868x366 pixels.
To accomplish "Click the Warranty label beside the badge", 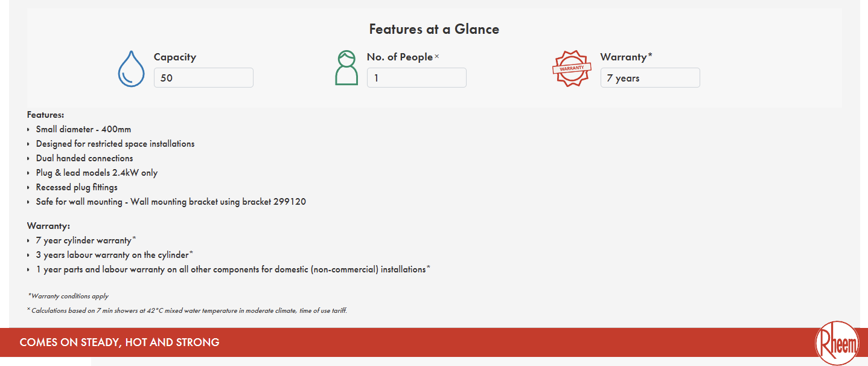I will click(x=624, y=57).
